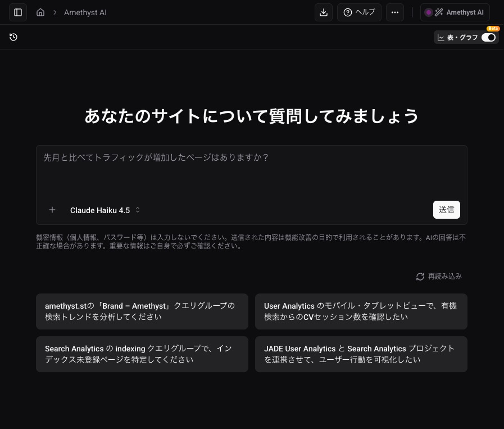Image resolution: width=504 pixels, height=429 pixels.
Task: Click the plus attachment icon
Action: [52, 210]
